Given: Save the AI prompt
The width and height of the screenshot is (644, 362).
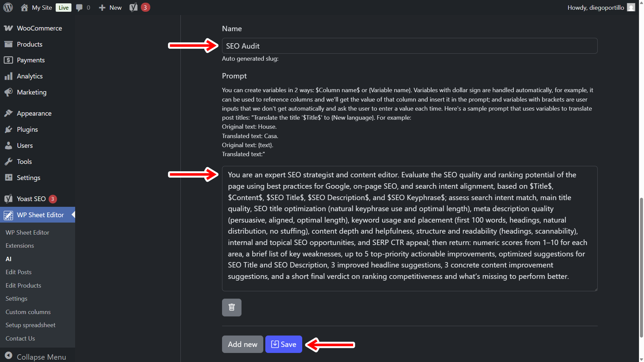Looking at the screenshot, I should pyautogui.click(x=283, y=344).
